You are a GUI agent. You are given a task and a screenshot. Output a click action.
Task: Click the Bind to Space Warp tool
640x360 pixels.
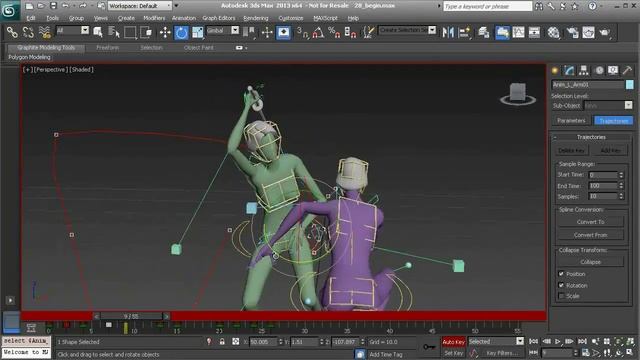click(x=44, y=32)
